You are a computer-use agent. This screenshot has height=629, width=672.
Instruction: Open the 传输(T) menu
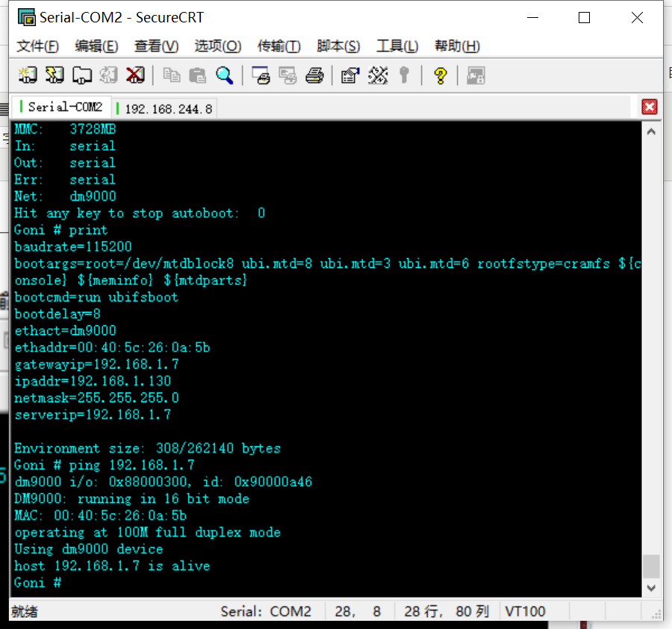pyautogui.click(x=279, y=46)
